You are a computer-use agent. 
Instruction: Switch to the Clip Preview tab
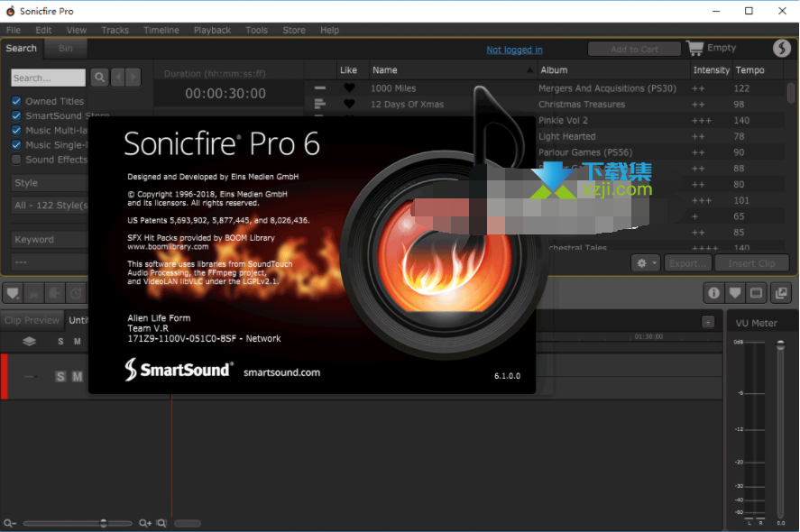point(32,320)
